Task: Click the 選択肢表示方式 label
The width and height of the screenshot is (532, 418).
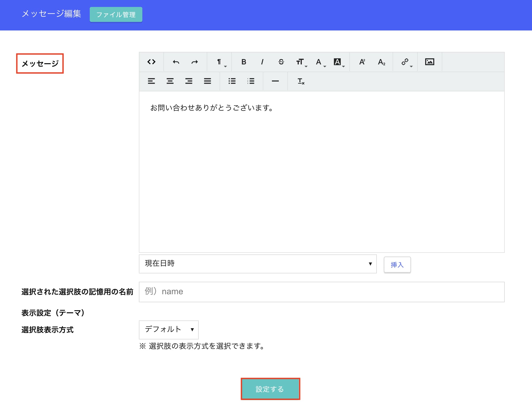Action: [48, 330]
